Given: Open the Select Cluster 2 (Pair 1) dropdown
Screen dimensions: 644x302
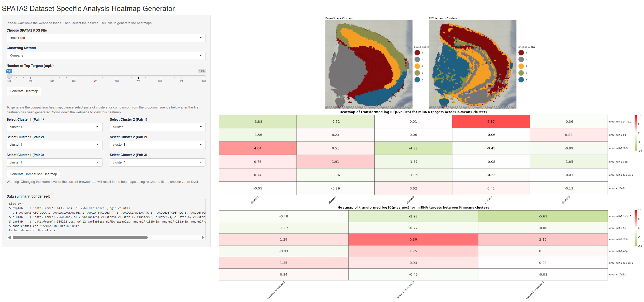Looking at the screenshot, I should pyautogui.click(x=158, y=127).
